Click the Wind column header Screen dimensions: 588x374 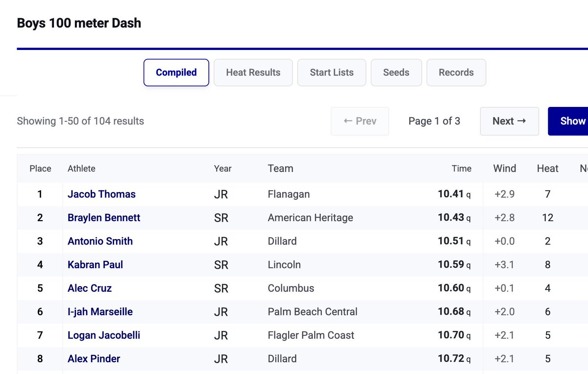pos(505,169)
